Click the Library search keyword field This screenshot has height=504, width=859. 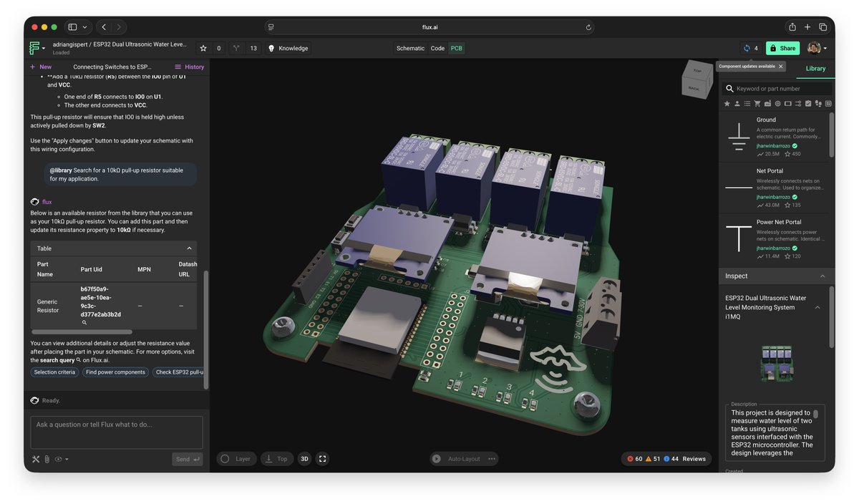777,88
